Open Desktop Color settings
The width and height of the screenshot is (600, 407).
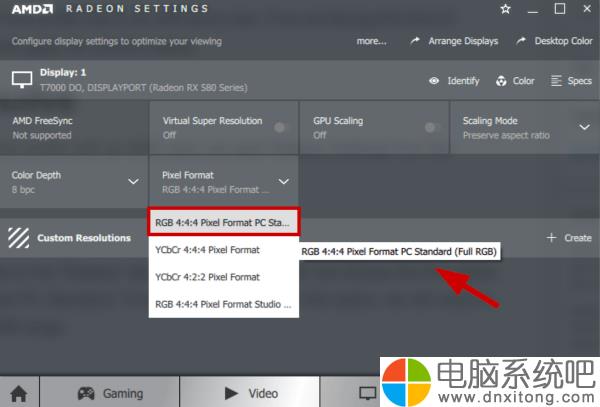pos(554,41)
